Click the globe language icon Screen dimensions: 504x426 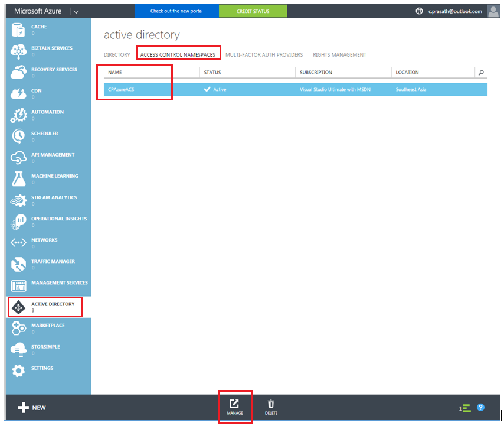point(419,11)
